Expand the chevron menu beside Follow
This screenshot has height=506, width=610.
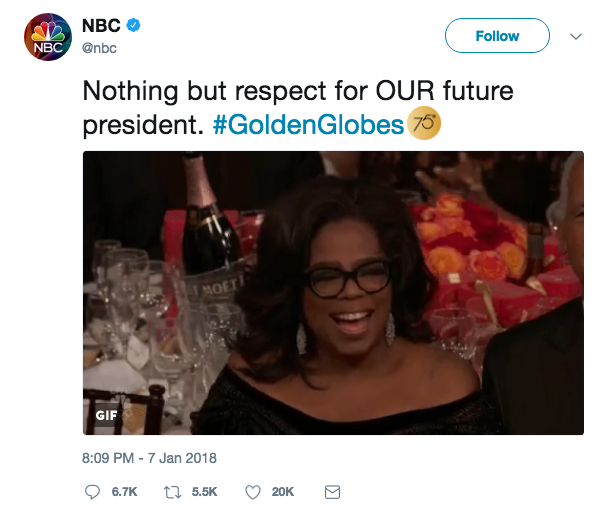click(x=576, y=36)
